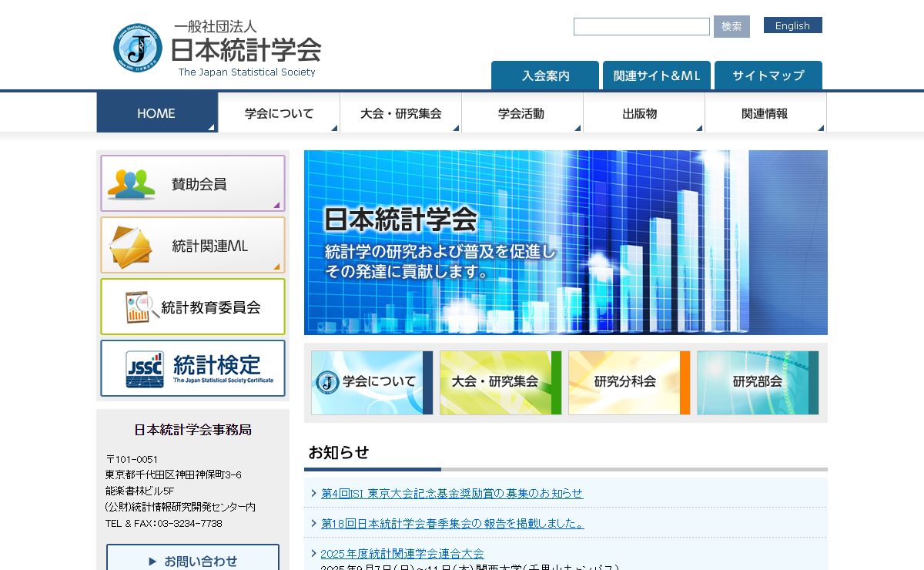924x570 pixels.
Task: Click the 日本統計学会事務局 heading
Action: (192, 430)
